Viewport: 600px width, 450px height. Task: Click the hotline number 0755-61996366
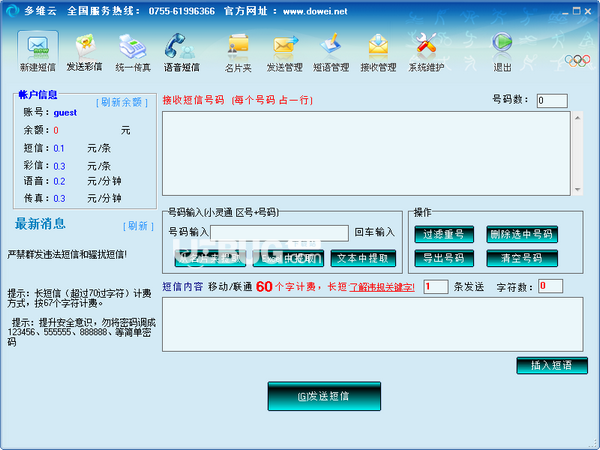(x=182, y=11)
